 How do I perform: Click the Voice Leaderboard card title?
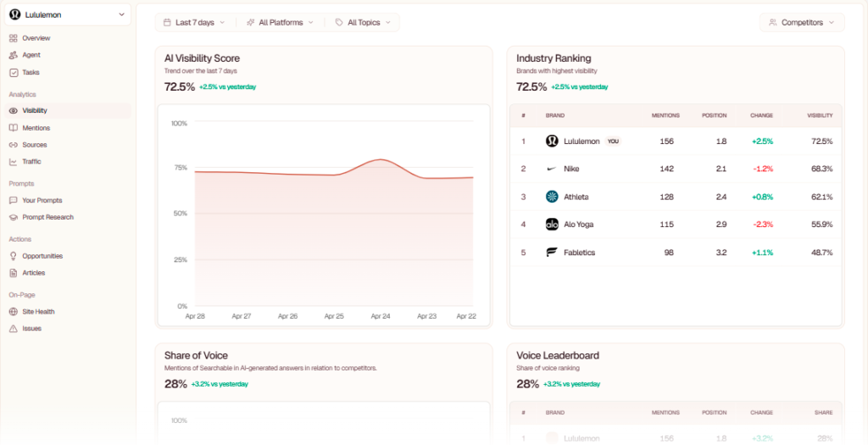(x=558, y=355)
